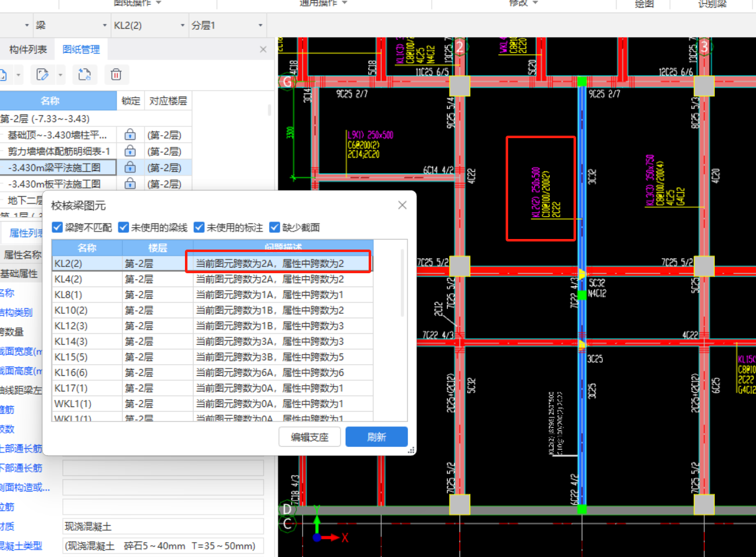The height and width of the screenshot is (557, 756).
Task: Click the 楼层 column header in dialog table
Action: (158, 247)
